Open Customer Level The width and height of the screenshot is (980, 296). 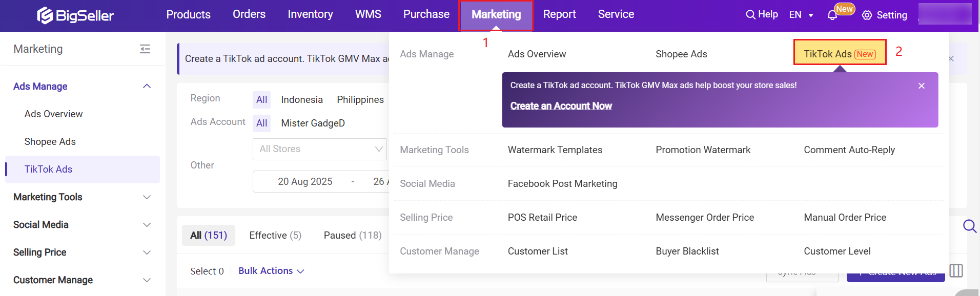(837, 251)
